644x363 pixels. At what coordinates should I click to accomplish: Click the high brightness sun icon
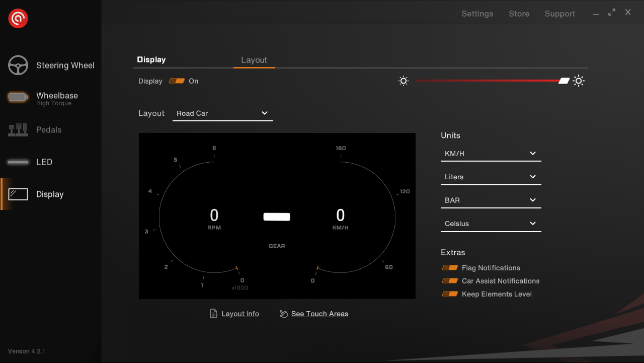pos(579,81)
